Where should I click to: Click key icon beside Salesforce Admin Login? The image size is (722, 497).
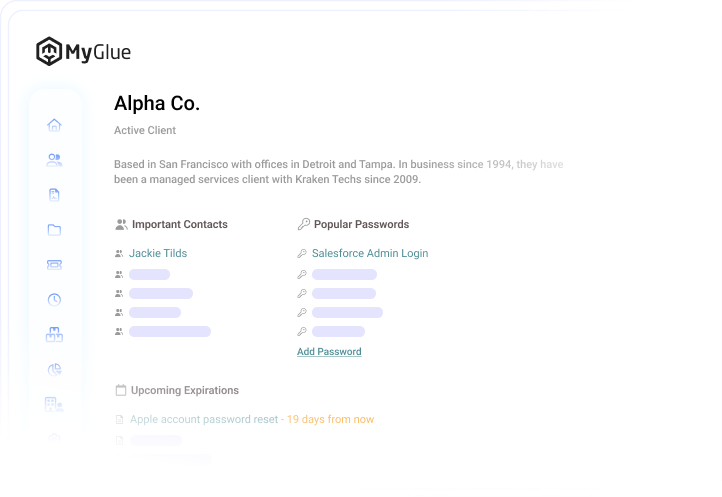pos(302,253)
